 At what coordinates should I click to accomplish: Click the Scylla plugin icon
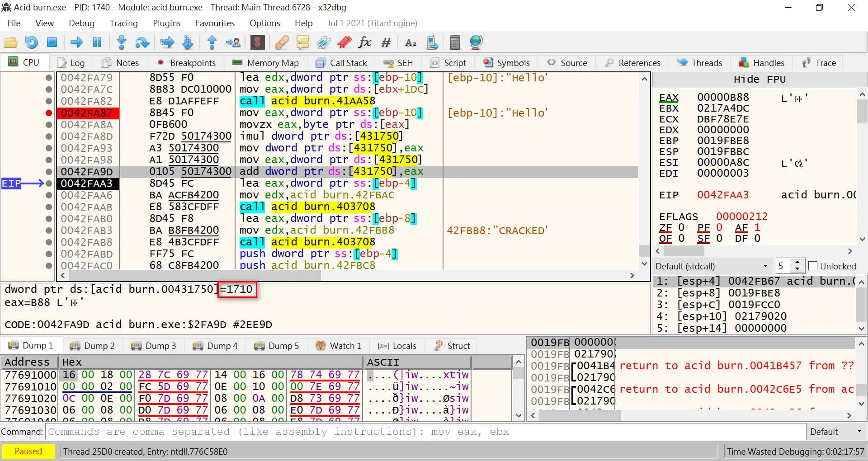click(x=257, y=42)
